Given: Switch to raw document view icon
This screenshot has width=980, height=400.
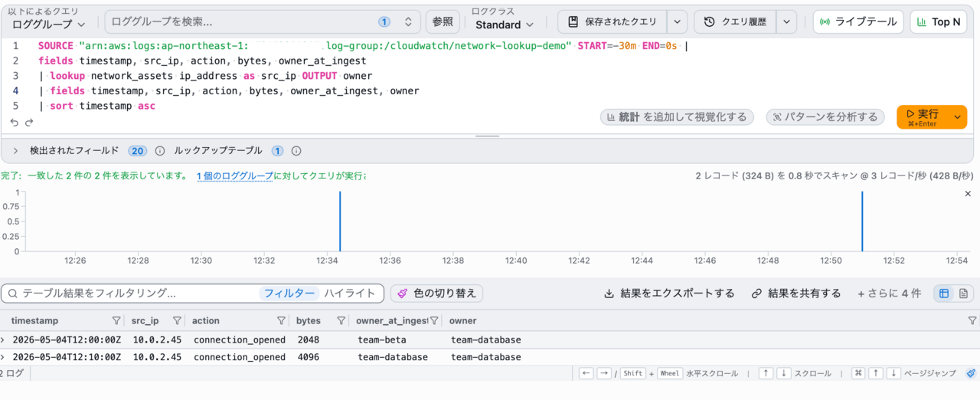Looking at the screenshot, I should tap(963, 293).
